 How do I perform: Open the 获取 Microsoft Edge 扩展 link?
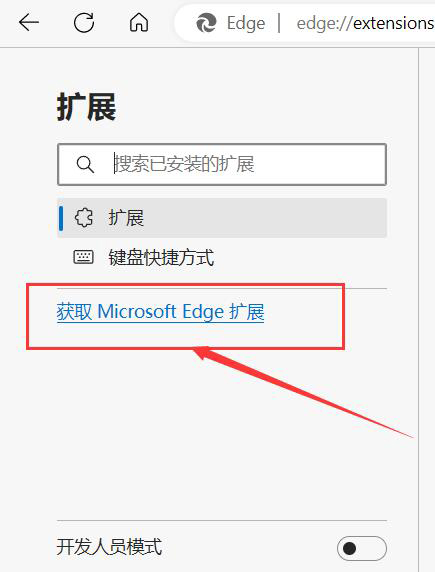(161, 312)
